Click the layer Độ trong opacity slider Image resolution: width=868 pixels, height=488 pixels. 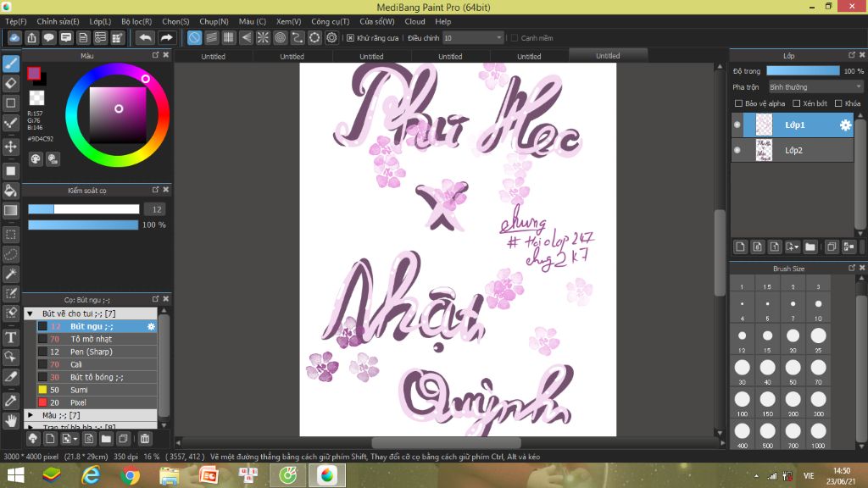[x=804, y=71]
